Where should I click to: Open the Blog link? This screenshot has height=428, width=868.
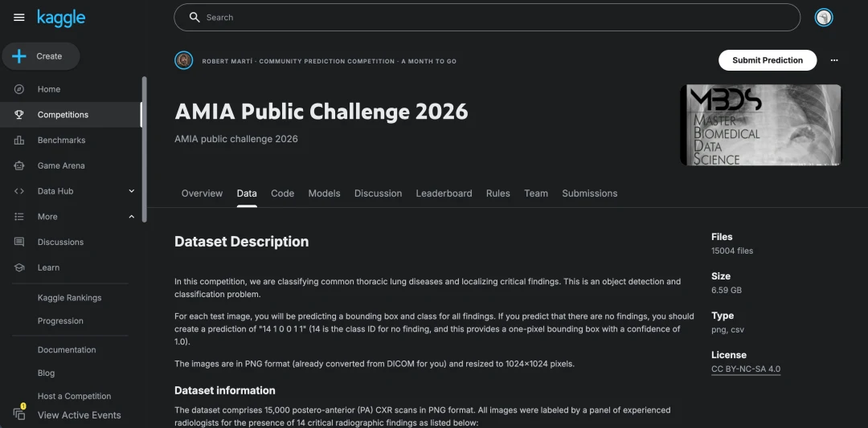pos(46,373)
